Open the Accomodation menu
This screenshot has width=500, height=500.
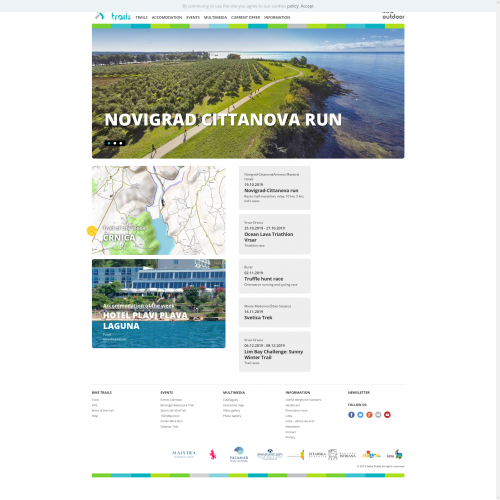pyautogui.click(x=167, y=17)
